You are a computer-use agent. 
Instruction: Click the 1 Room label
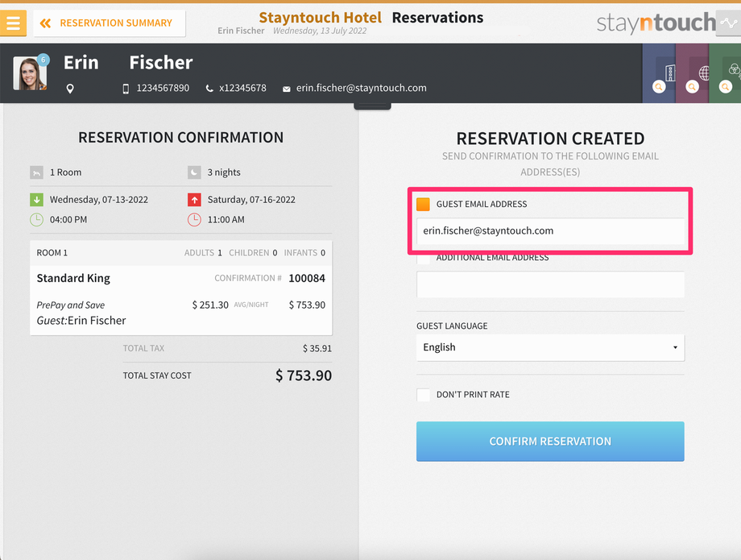click(66, 172)
